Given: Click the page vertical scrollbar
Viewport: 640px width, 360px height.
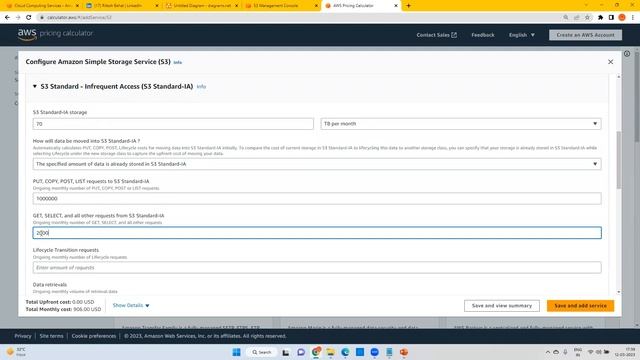Looking at the screenshot, I should coord(636,98).
